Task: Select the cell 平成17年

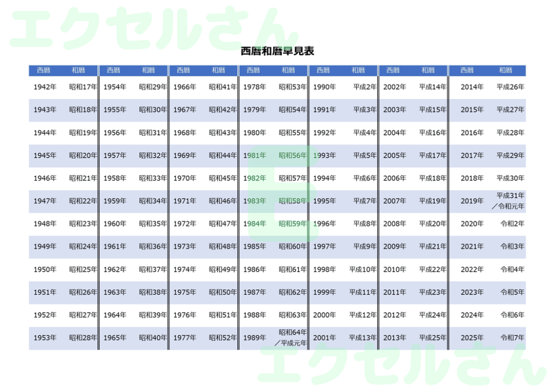Action: (433, 155)
